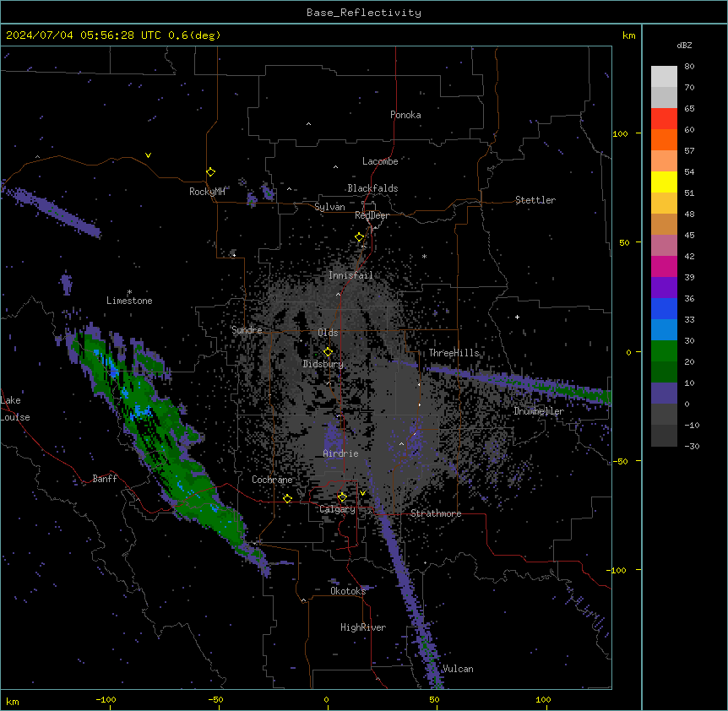The width and height of the screenshot is (728, 711).
Task: Click the Okotoks label
Action: pos(348,591)
